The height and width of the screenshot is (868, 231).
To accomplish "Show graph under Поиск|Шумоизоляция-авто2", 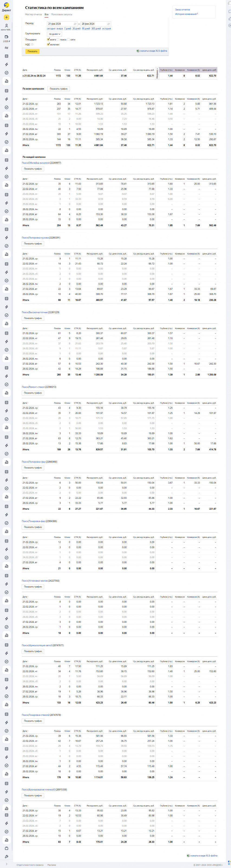I will (x=33, y=651).
